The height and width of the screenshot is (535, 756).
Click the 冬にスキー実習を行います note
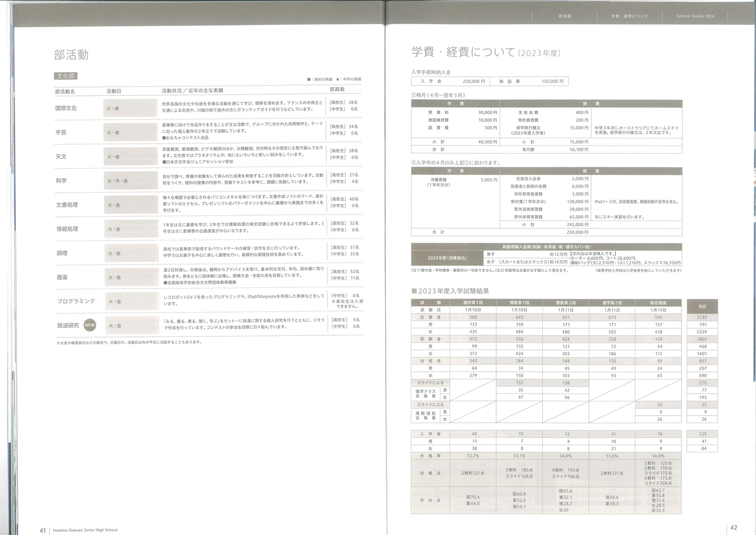618,217
